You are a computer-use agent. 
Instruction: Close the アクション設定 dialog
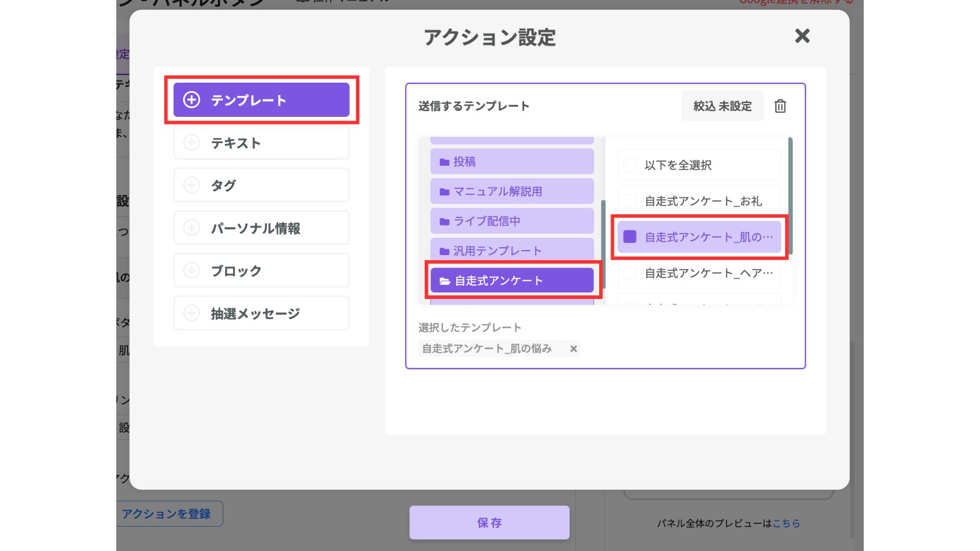point(802,36)
